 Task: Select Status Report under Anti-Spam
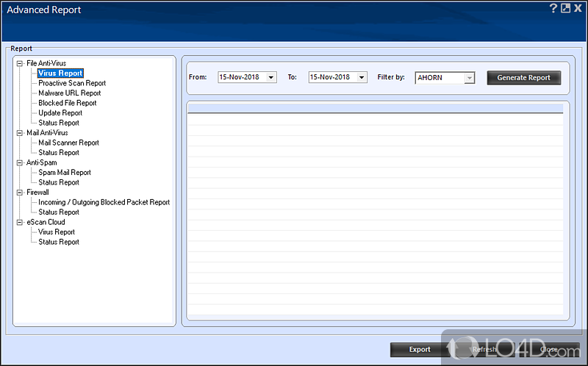tap(59, 182)
